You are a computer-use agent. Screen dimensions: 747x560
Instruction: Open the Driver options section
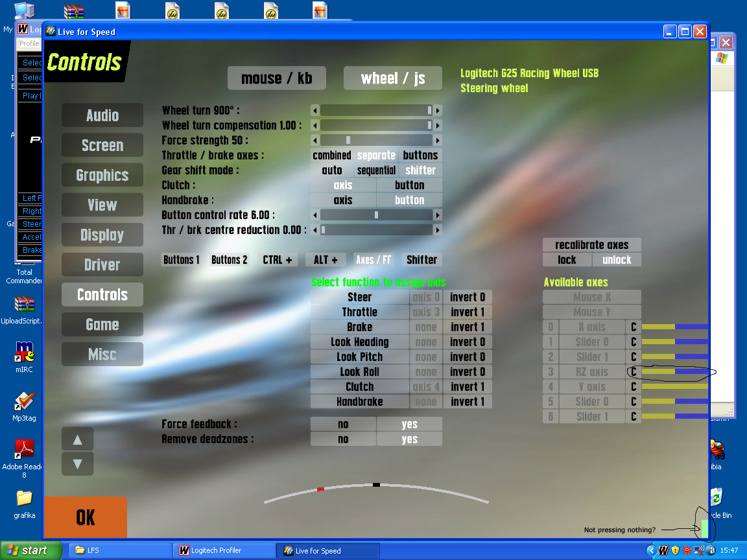pyautogui.click(x=102, y=264)
